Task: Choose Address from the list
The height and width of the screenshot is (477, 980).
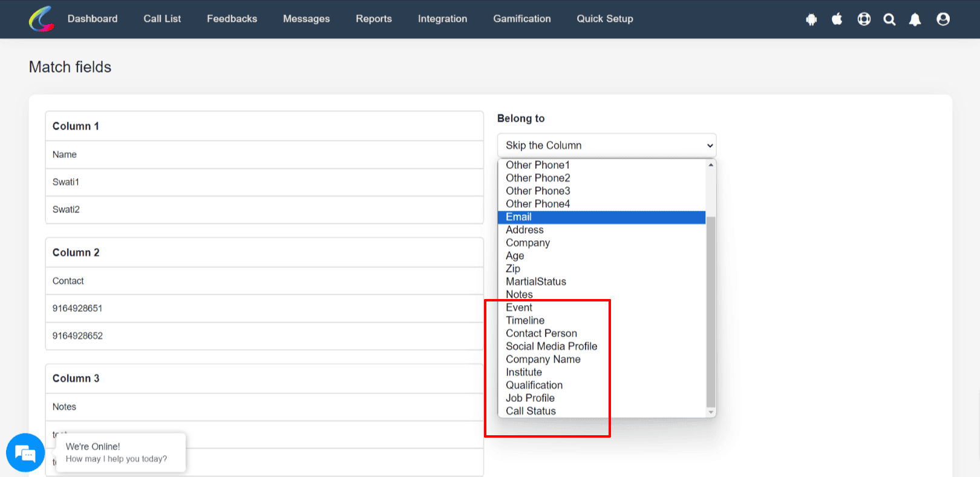Action: click(x=602, y=230)
